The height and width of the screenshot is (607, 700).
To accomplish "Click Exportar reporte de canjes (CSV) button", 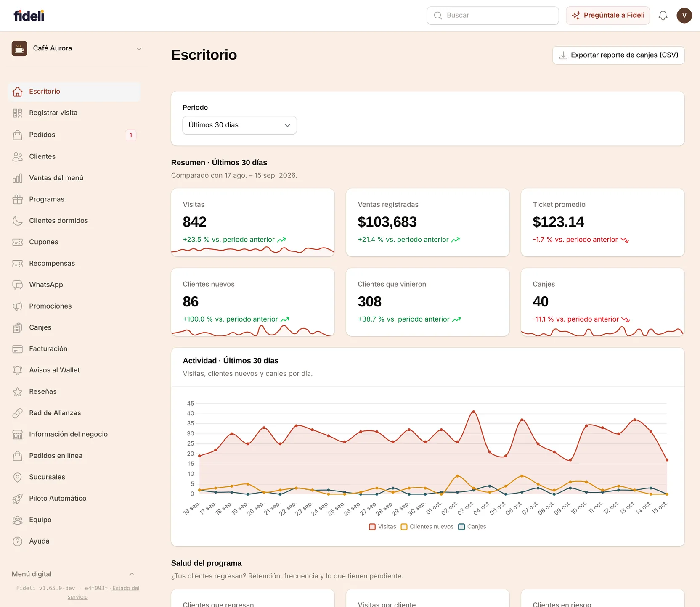I will [x=618, y=55].
